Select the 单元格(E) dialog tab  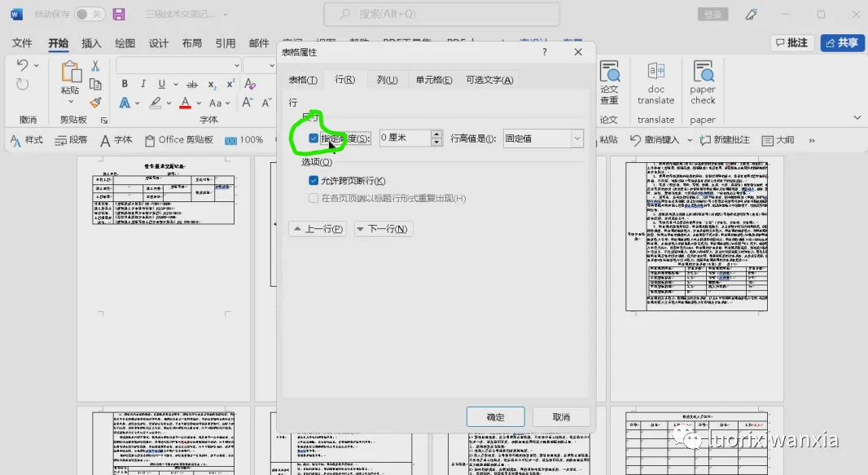click(434, 80)
